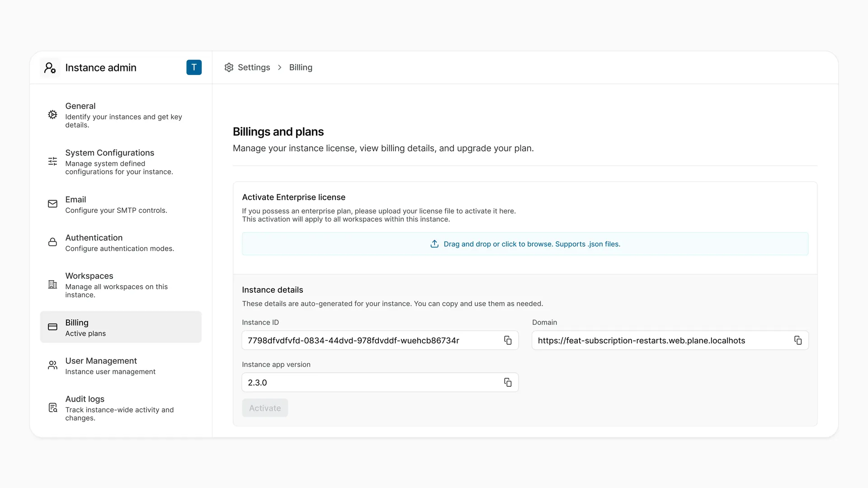
Task: Copy the Instance ID value
Action: pos(508,340)
